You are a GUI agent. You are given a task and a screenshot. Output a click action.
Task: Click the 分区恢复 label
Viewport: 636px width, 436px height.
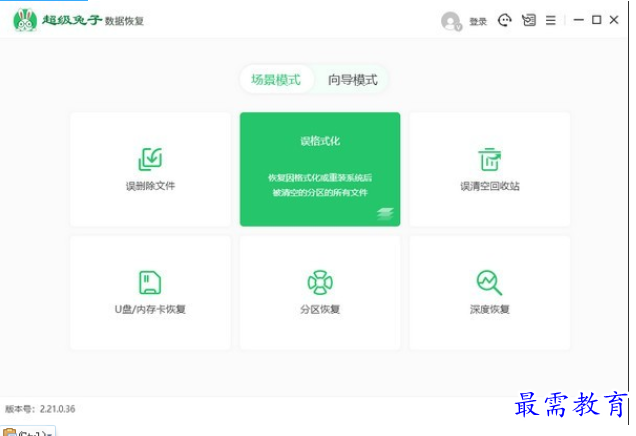(320, 309)
